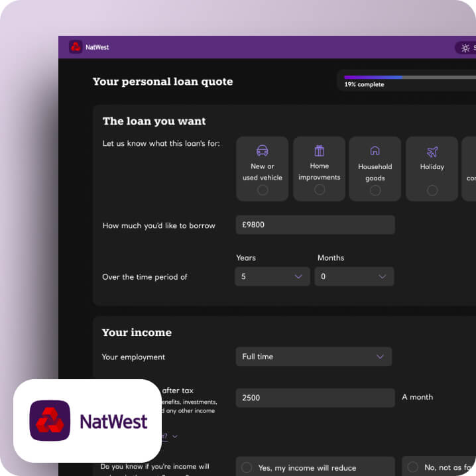Click the 2500 monthly income field

316,398
